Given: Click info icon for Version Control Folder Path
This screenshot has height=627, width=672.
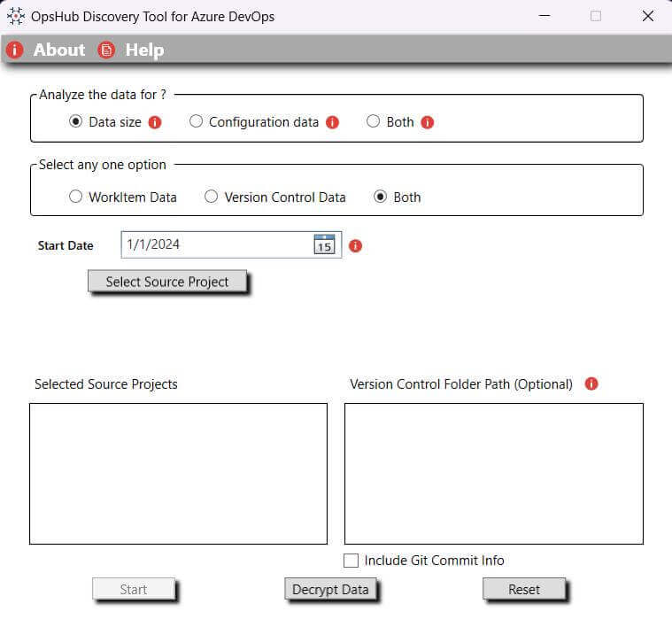Looking at the screenshot, I should point(591,383).
